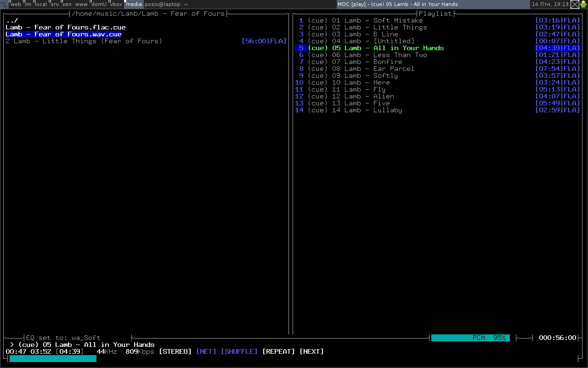Click the 809Kbps bitrate readout
This screenshot has width=588, height=368.
click(140, 351)
